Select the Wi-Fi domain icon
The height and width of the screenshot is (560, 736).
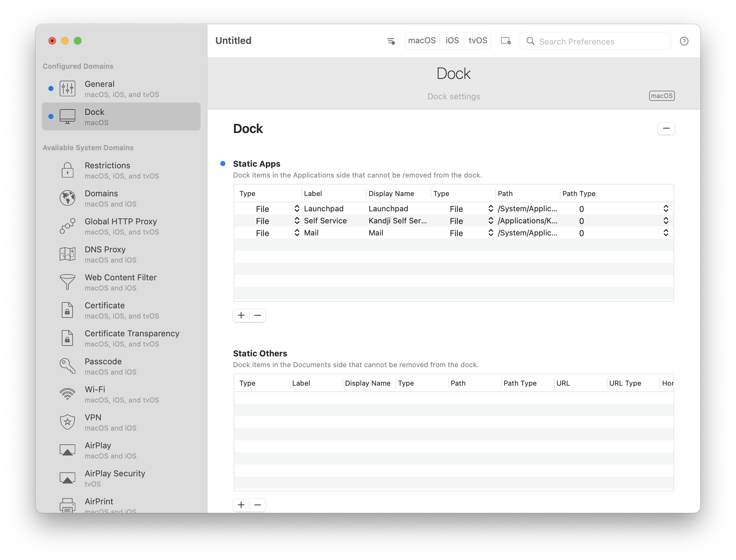click(67, 394)
